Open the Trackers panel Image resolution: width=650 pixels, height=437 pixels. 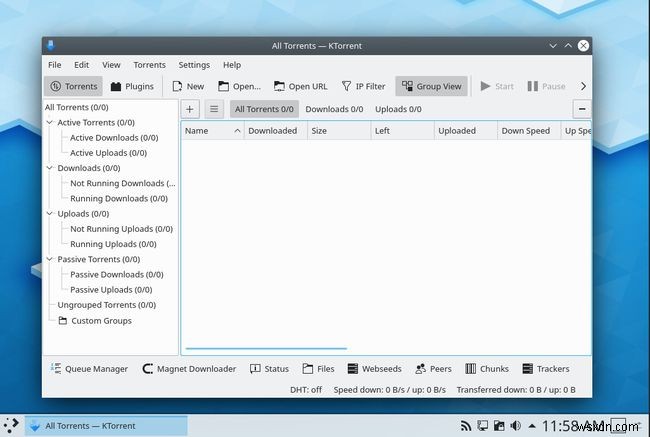point(546,369)
